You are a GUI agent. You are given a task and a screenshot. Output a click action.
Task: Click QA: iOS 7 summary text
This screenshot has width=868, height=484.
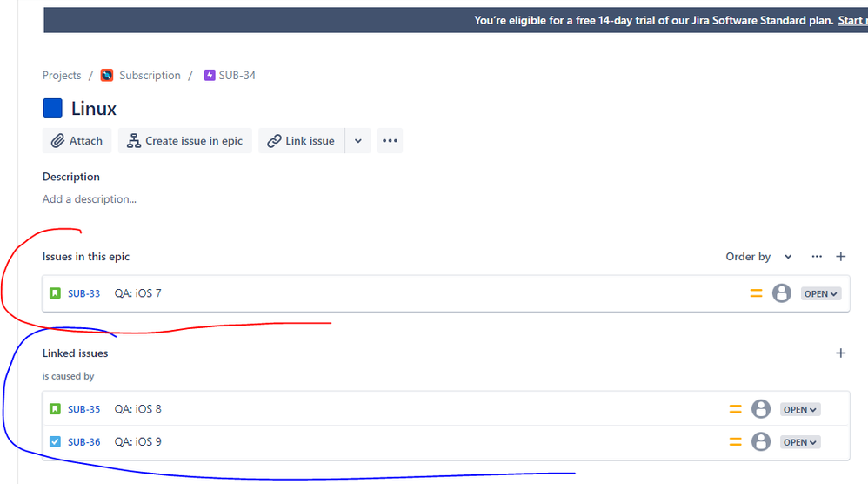(x=137, y=293)
